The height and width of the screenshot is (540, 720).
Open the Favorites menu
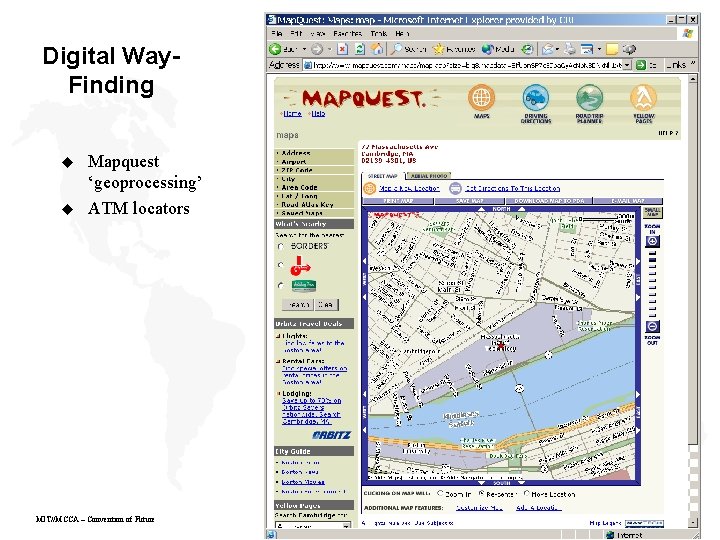coord(348,34)
